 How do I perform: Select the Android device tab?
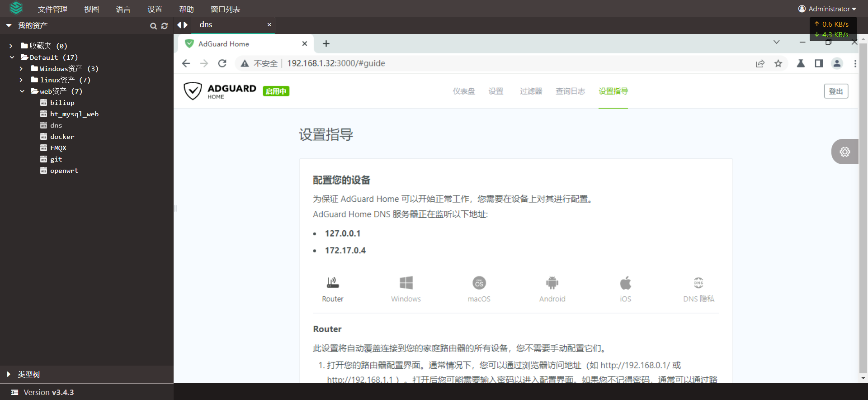click(x=552, y=290)
